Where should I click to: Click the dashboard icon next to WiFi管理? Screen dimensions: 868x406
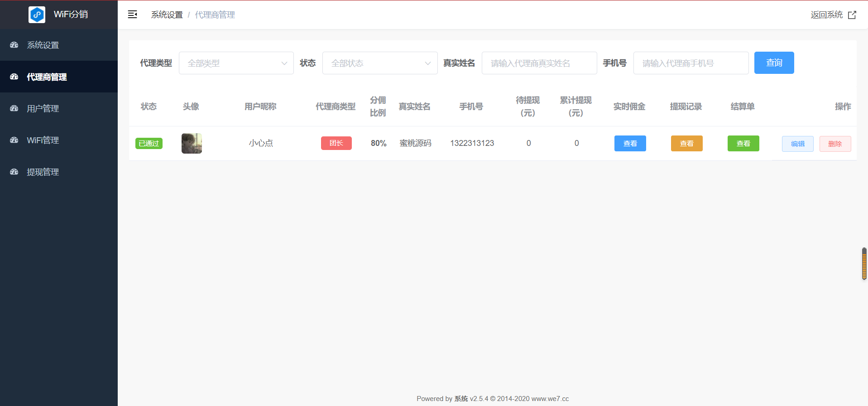tap(14, 140)
